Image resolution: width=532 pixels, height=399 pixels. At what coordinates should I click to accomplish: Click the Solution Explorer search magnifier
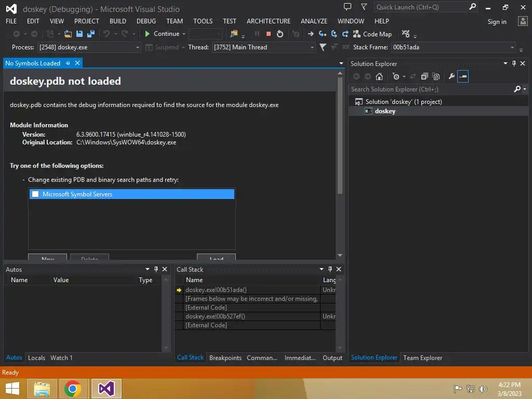(x=517, y=89)
